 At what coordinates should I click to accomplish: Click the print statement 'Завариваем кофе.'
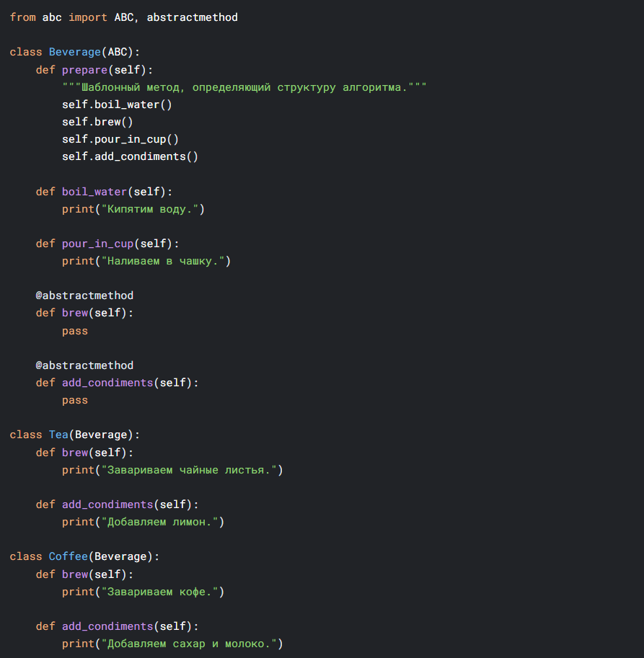coord(144,592)
